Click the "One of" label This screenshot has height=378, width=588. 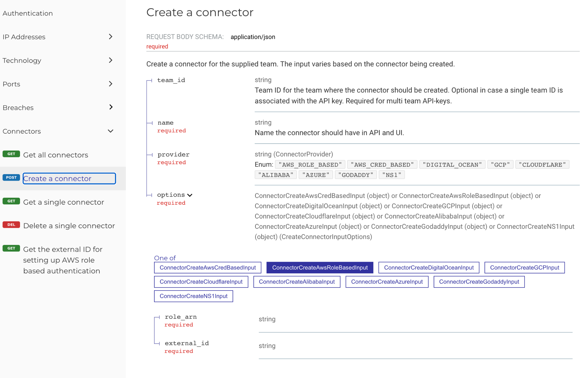coord(165,258)
